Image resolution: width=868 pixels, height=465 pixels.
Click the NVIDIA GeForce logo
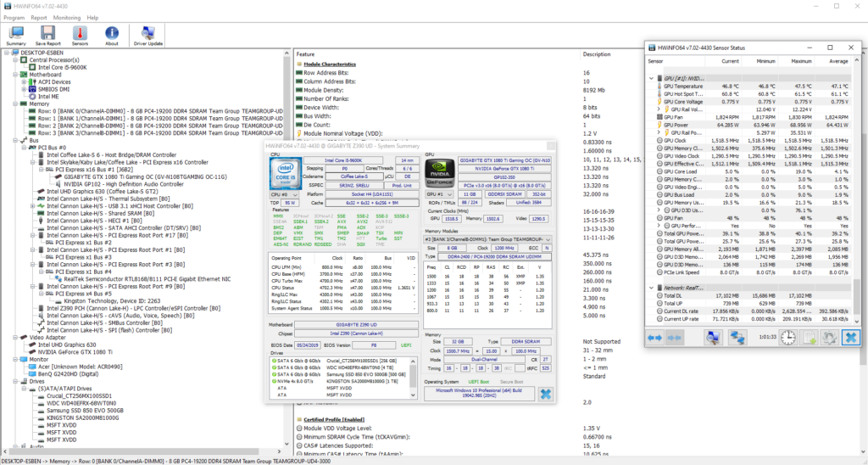click(x=440, y=173)
